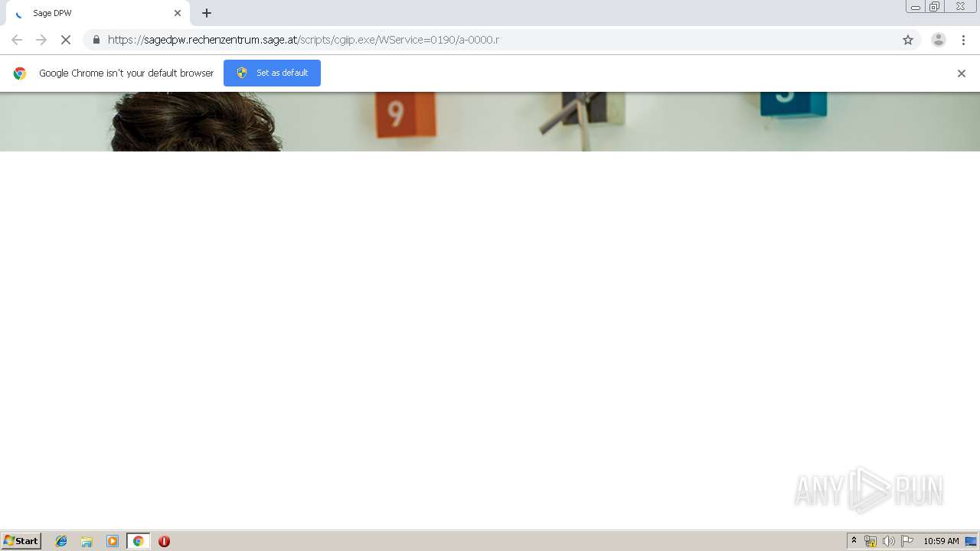This screenshot has height=551, width=980.
Task: Open the Chrome three-dot menu
Action: click(x=963, y=40)
